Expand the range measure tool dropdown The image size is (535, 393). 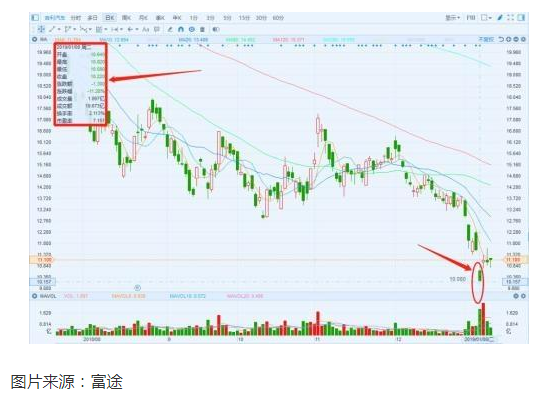[121, 30]
